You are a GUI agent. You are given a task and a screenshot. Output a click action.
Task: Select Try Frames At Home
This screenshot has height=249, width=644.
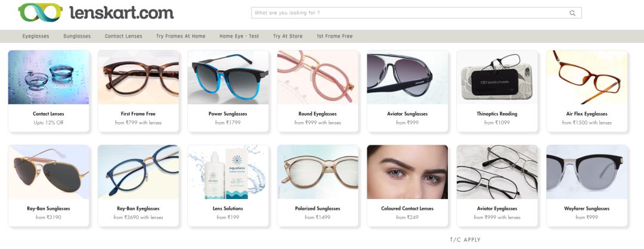[181, 36]
